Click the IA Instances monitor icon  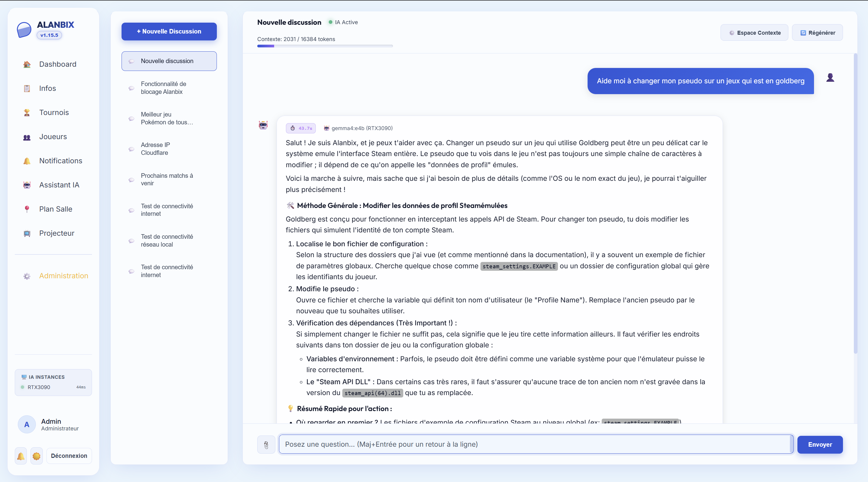coord(24,377)
